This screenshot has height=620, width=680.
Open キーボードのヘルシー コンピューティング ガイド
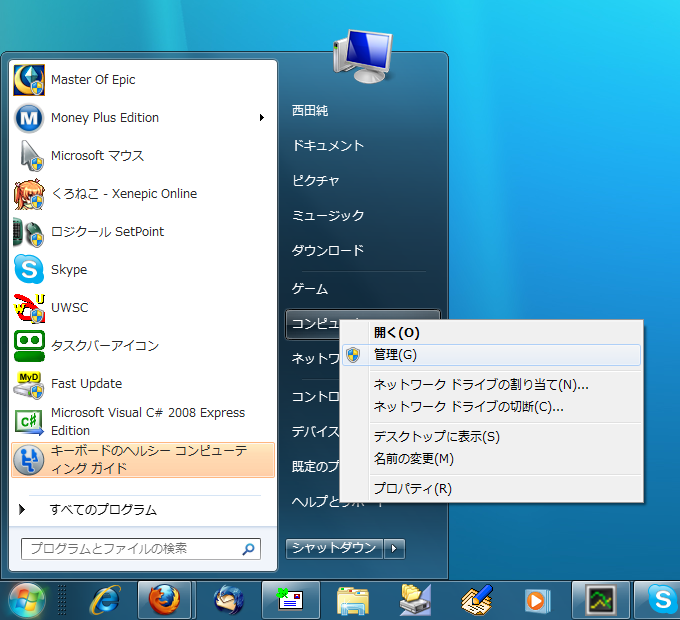click(x=143, y=460)
